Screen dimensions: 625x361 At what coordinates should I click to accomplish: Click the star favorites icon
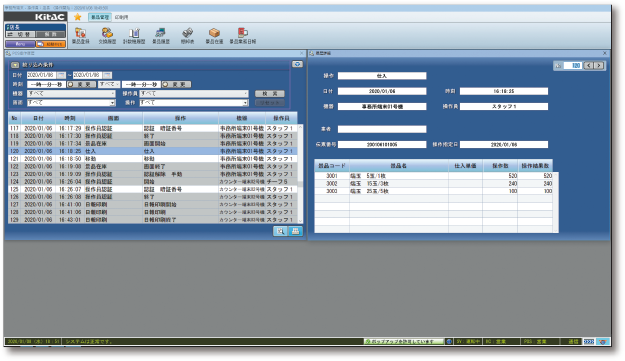77,17
